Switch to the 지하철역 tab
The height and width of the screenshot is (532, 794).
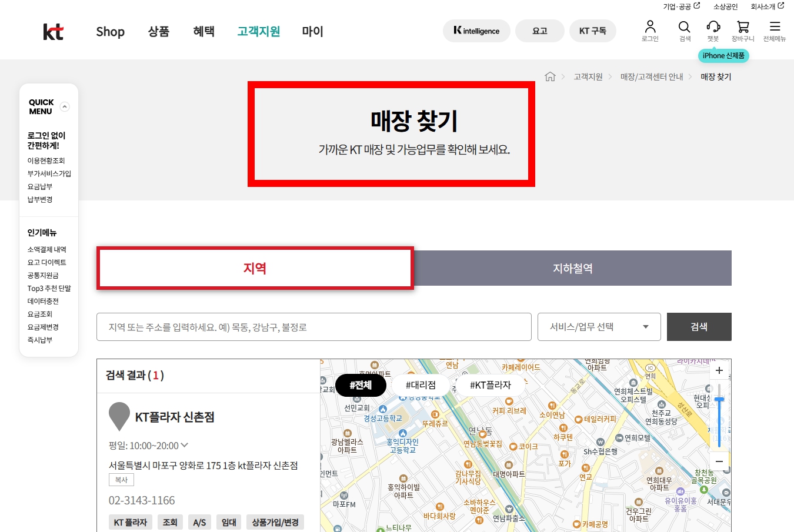(573, 268)
